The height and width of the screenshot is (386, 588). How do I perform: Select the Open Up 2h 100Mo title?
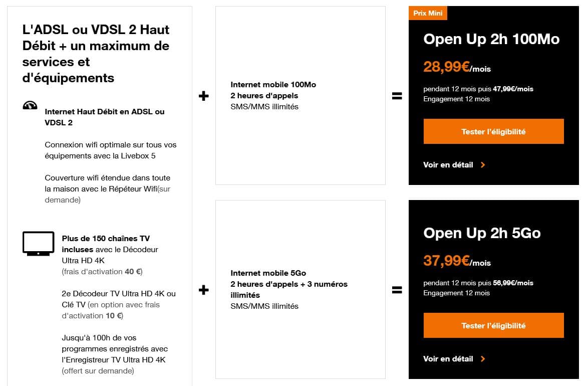[x=491, y=39]
